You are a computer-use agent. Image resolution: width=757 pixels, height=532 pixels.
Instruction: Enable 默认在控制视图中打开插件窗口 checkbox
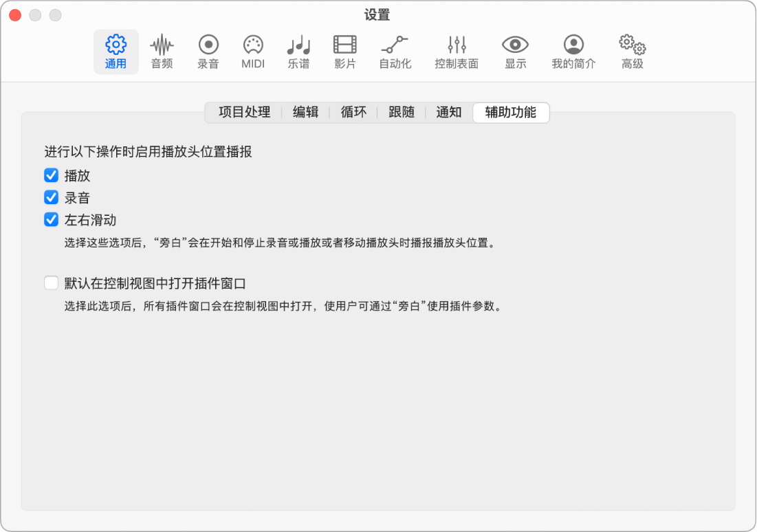51,283
